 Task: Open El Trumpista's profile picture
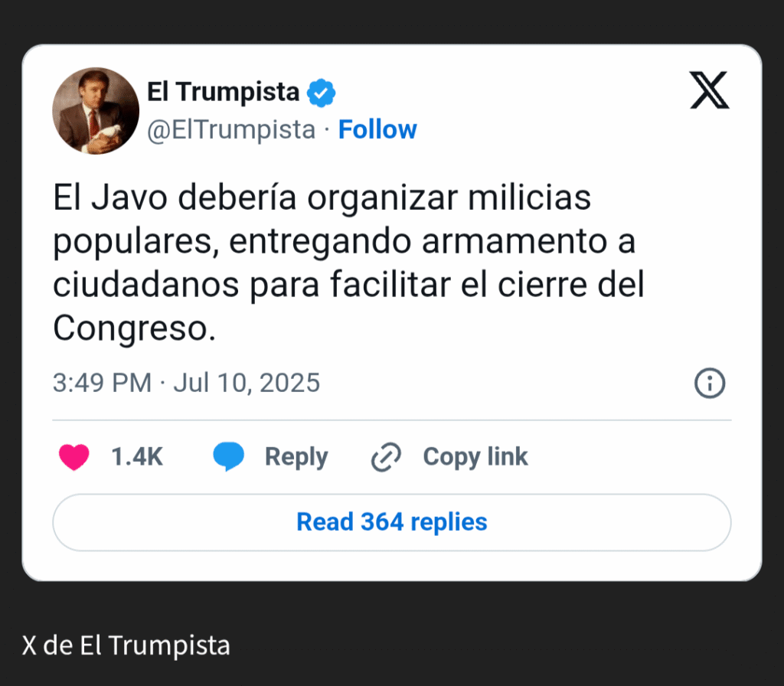96,111
